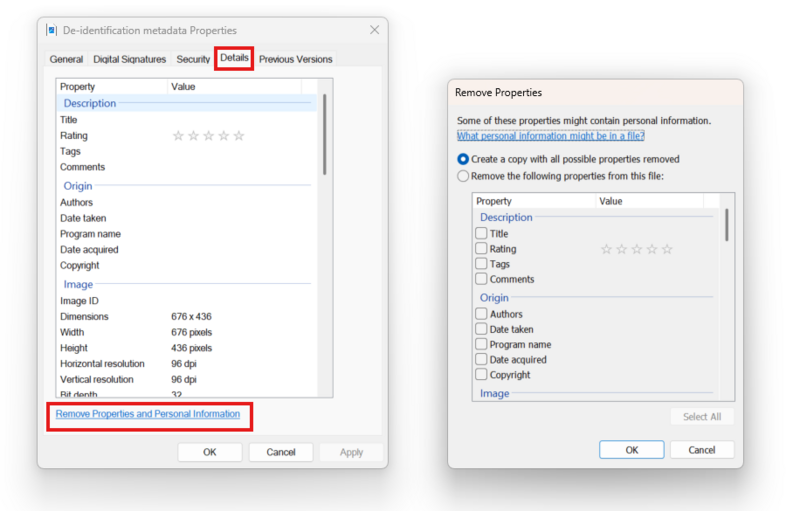Select the Copyright row in Properties dialog

(x=186, y=266)
